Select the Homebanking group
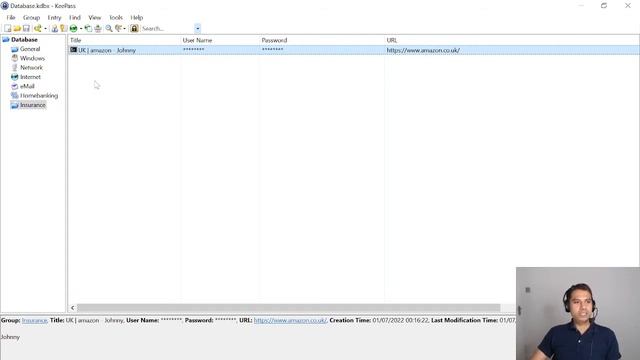The image size is (640, 360). coord(39,96)
